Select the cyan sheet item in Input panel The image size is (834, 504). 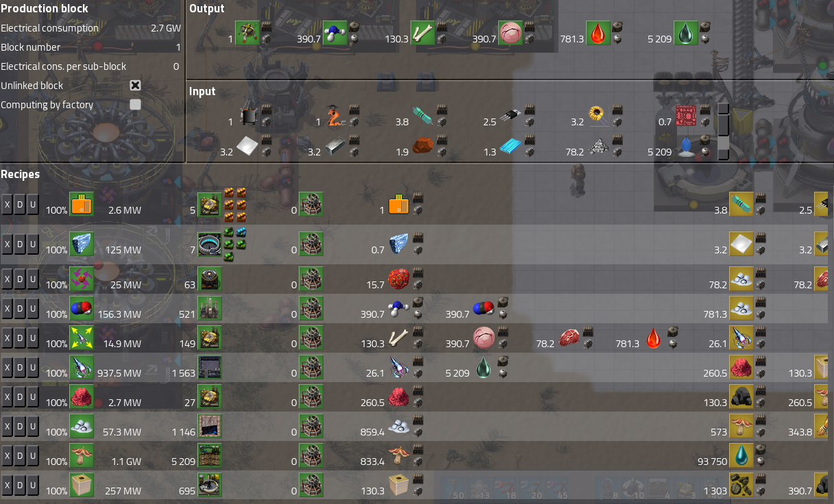(511, 146)
